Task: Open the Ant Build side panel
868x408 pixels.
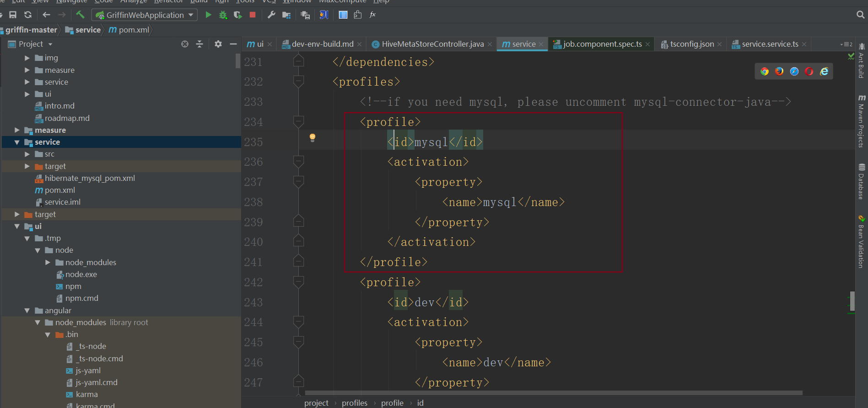Action: pos(862,60)
